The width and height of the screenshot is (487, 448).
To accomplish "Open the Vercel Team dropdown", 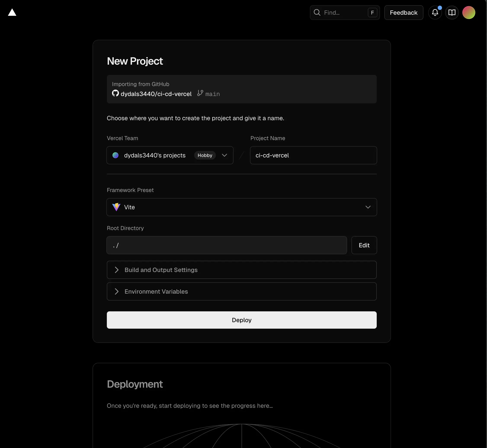I will [x=224, y=155].
